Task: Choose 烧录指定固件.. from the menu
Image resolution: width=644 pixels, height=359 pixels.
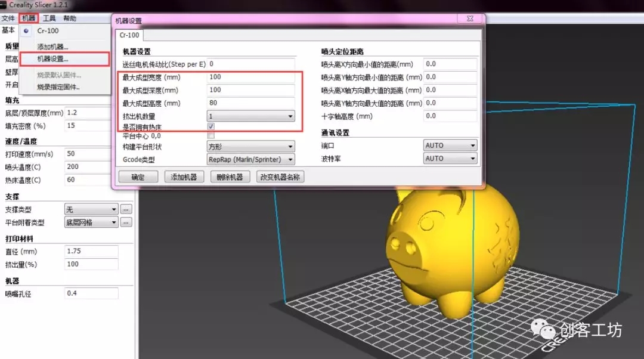Action: coord(58,87)
